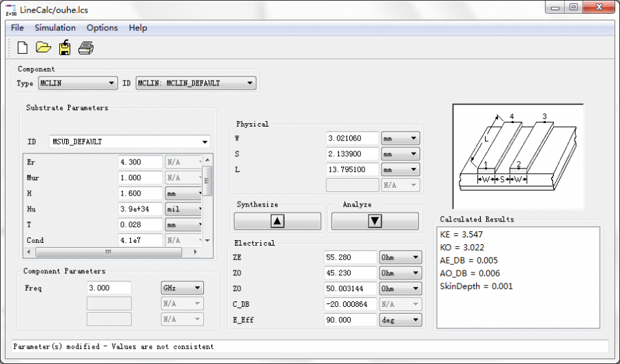
Task: Click the coupled microstrip line diagram
Action: click(517, 156)
